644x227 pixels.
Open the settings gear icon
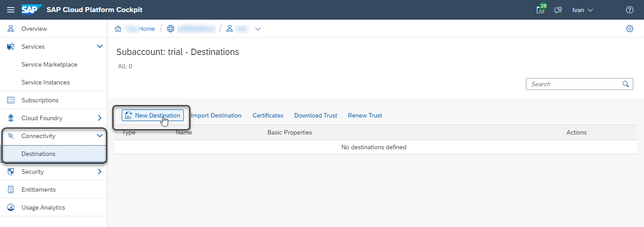coord(630,29)
